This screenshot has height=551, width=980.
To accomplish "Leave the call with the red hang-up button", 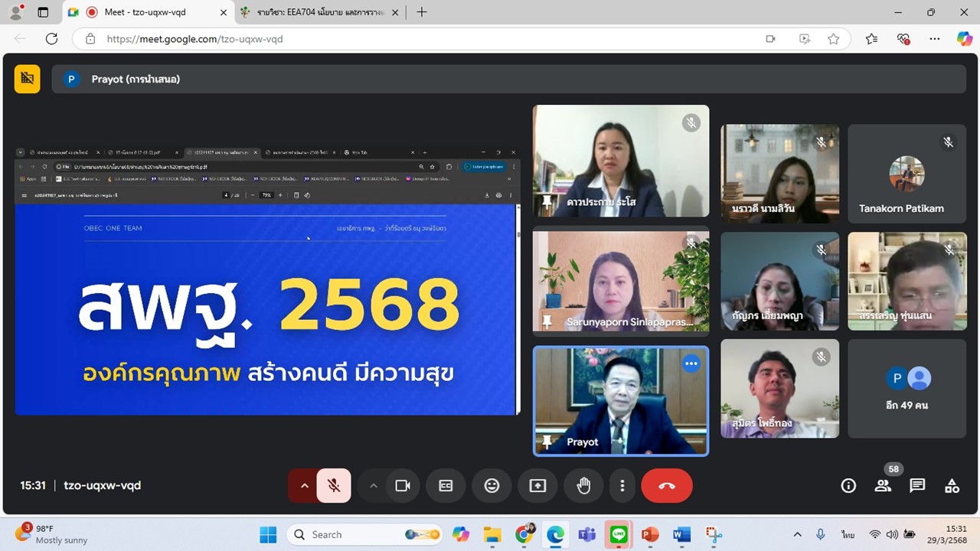I will (667, 485).
